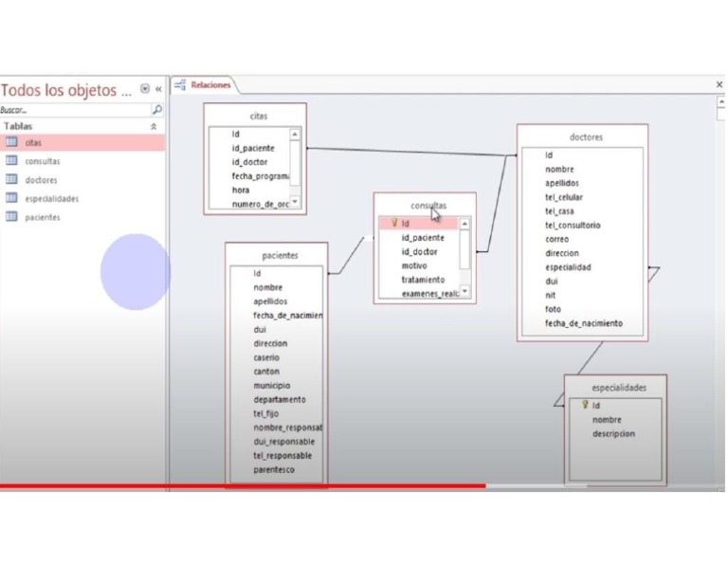This screenshot has height=563, width=728.
Task: Click up arrow of consultas field scrollbar
Action: pyautogui.click(x=464, y=224)
